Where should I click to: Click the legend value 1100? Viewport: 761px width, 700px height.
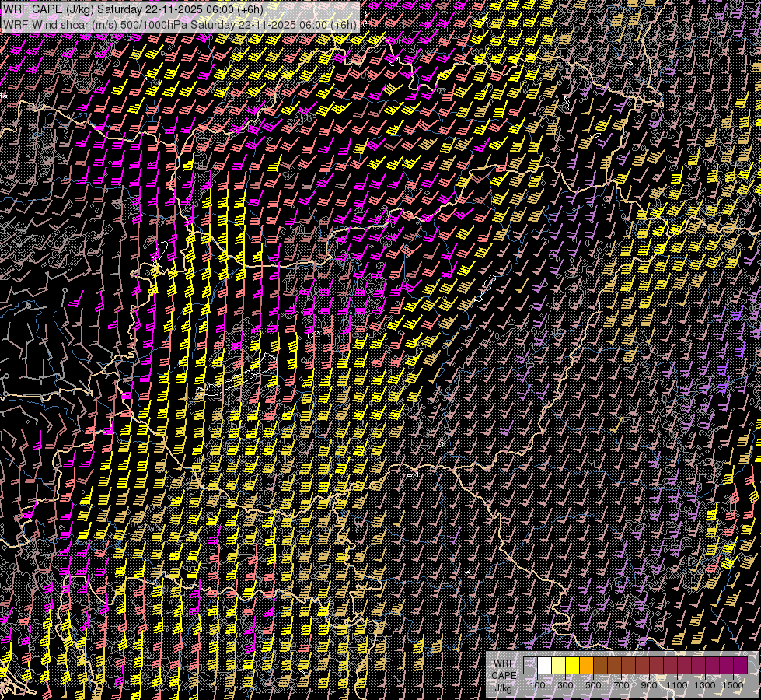(676, 685)
